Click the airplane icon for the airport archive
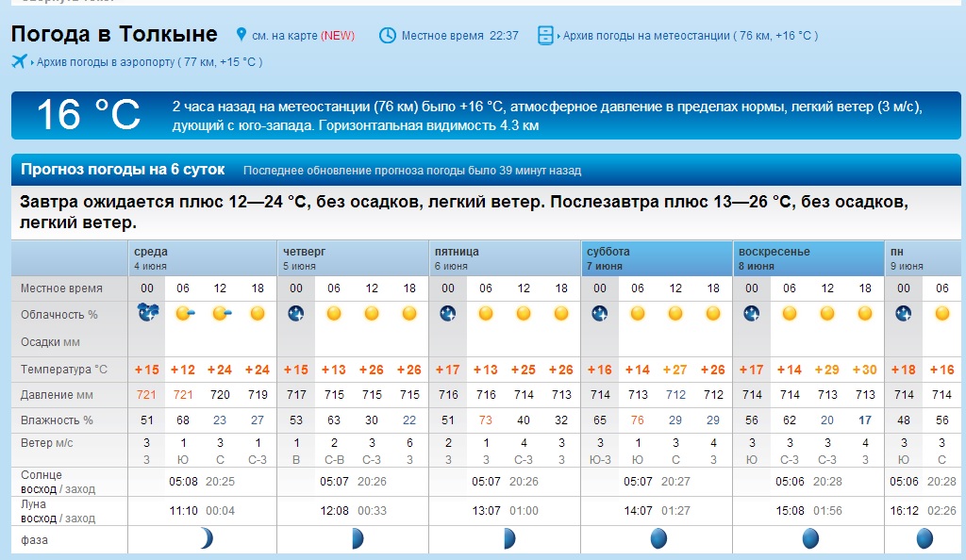The height and width of the screenshot is (560, 966). pos(20,61)
